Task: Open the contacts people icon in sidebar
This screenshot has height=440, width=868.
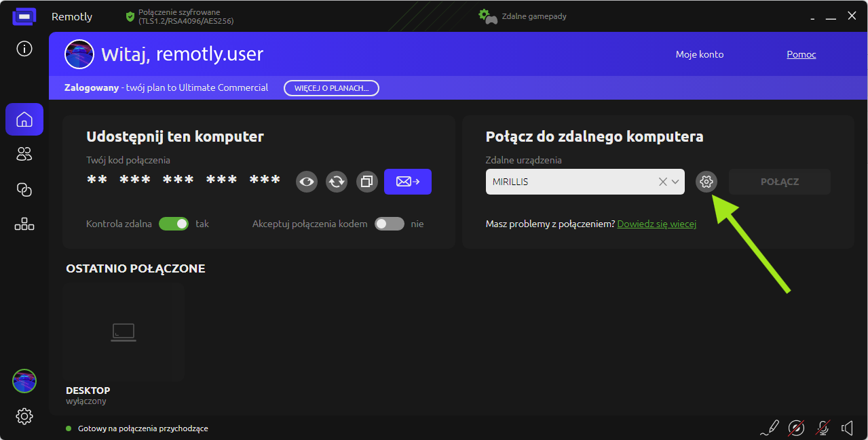Action: (x=24, y=155)
